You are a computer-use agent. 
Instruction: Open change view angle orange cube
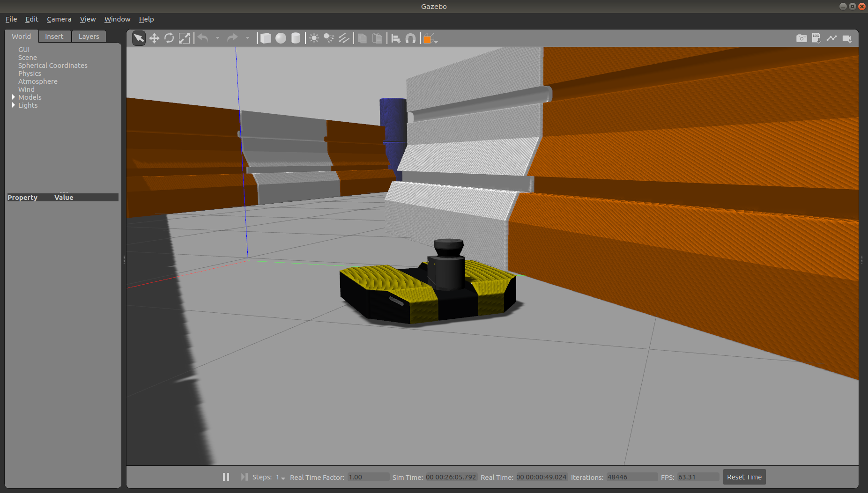click(430, 38)
